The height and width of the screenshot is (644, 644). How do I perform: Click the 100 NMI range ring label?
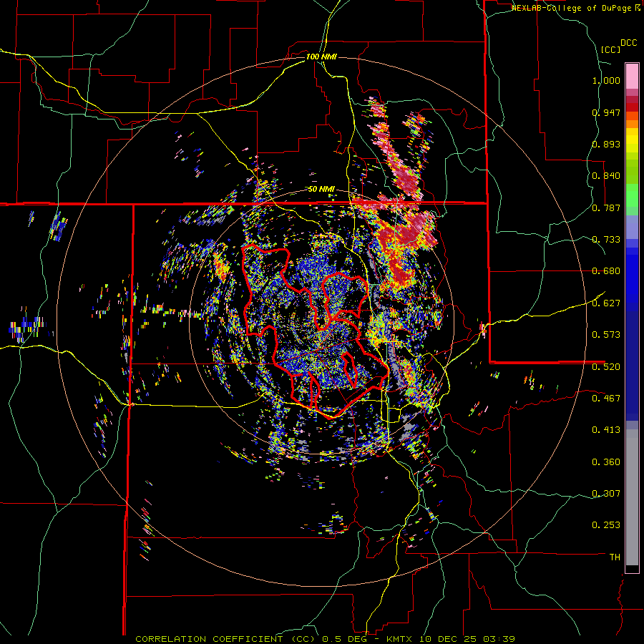[x=321, y=57]
